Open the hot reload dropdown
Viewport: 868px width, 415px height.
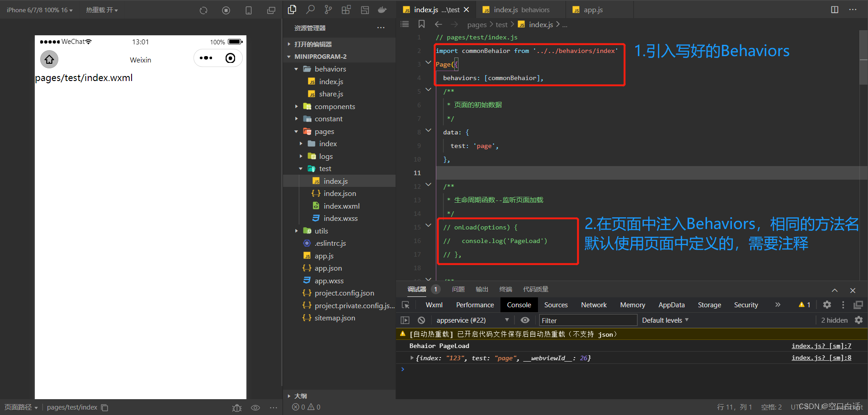coord(102,10)
